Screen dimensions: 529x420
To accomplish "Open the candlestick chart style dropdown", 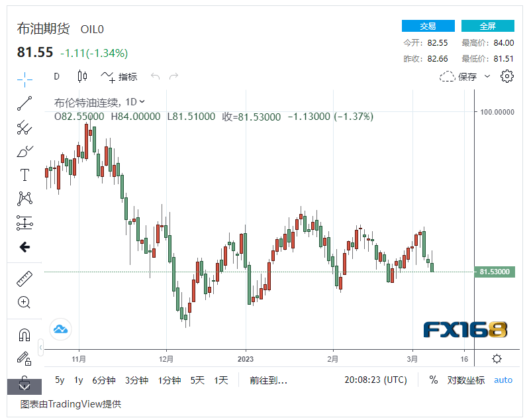I will tap(82, 76).
